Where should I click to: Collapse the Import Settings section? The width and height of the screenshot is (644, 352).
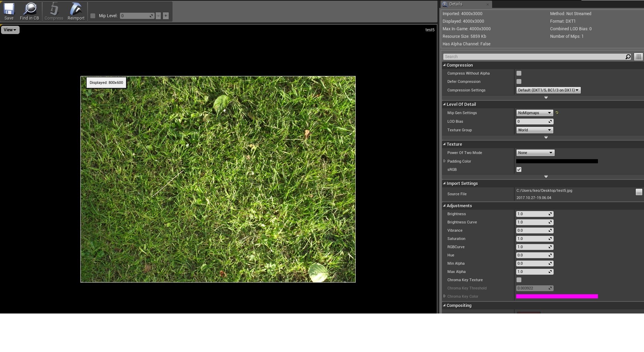[444, 183]
